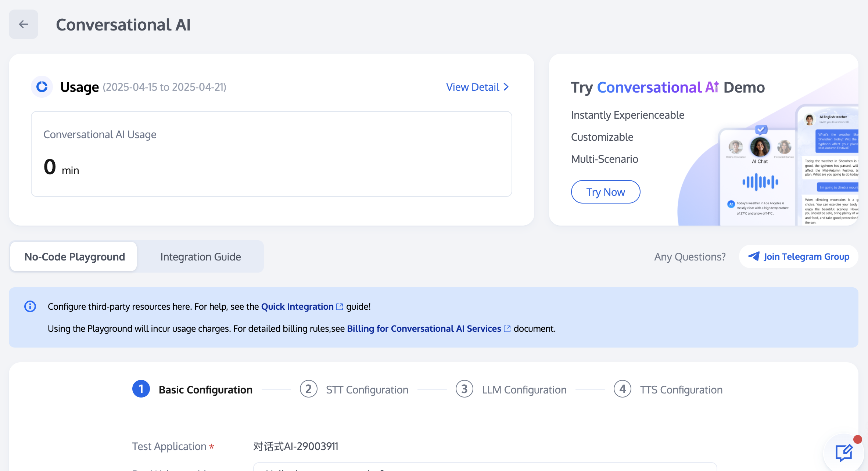Switch to No-Code Playground tab

[x=75, y=256]
